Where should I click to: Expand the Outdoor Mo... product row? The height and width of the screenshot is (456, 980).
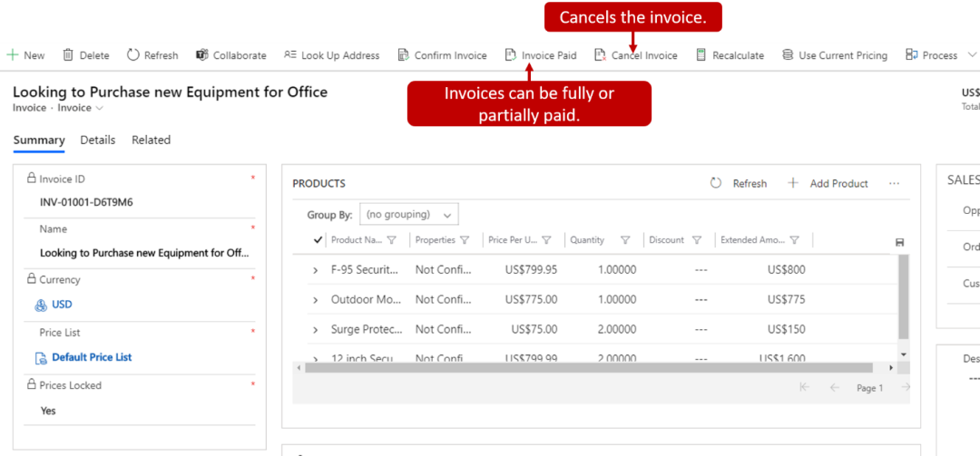pyautogui.click(x=316, y=300)
